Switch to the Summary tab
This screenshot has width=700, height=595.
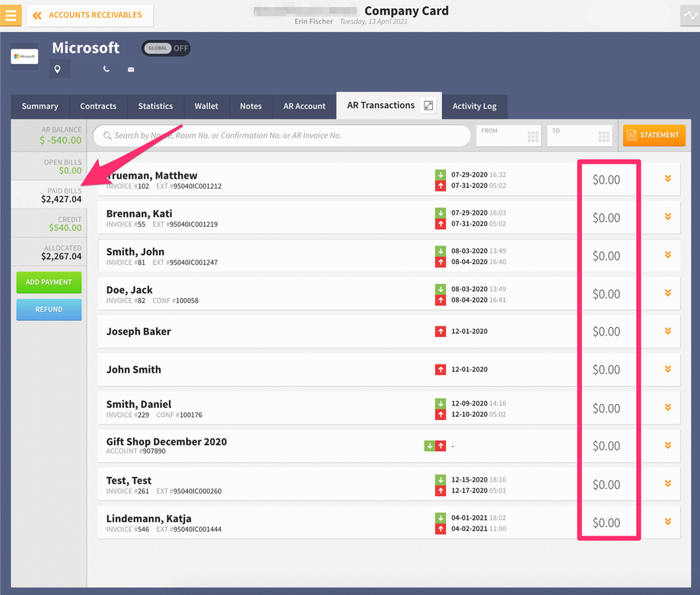[40, 107]
